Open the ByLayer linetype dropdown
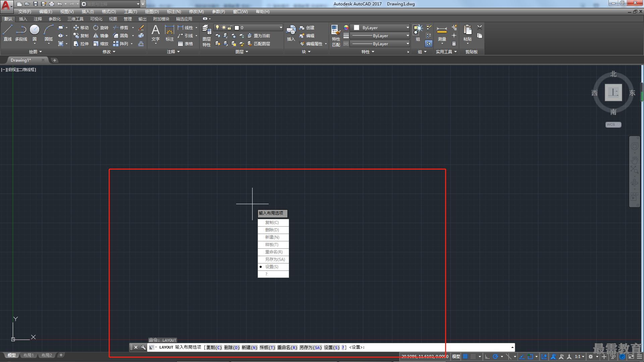Viewport: 644px width, 362px height. tap(380, 44)
